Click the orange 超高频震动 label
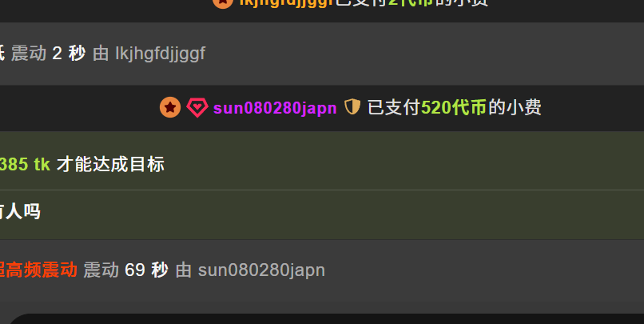 38,270
